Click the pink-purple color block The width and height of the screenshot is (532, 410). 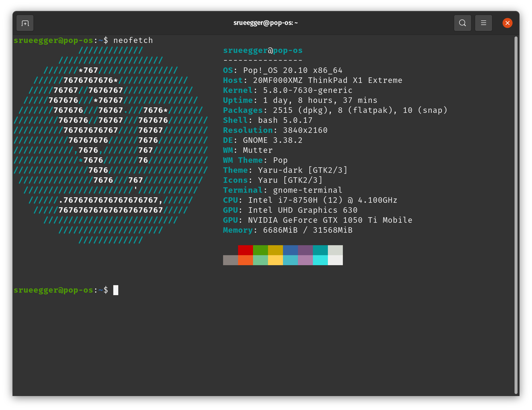[305, 260]
